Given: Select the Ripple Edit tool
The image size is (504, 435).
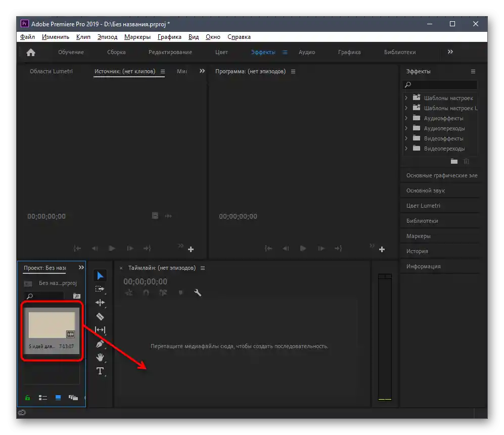Looking at the screenshot, I should tap(100, 303).
